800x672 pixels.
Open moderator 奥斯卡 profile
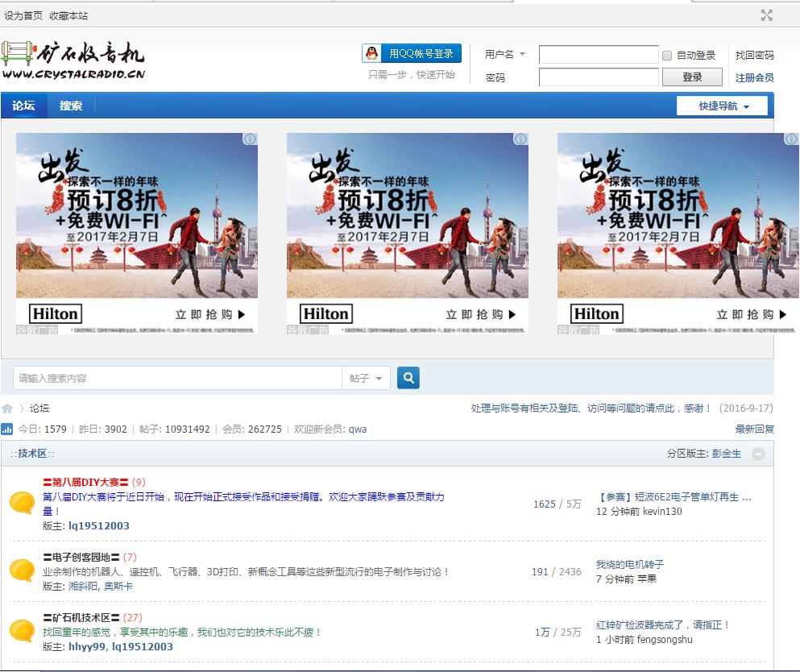point(118,587)
